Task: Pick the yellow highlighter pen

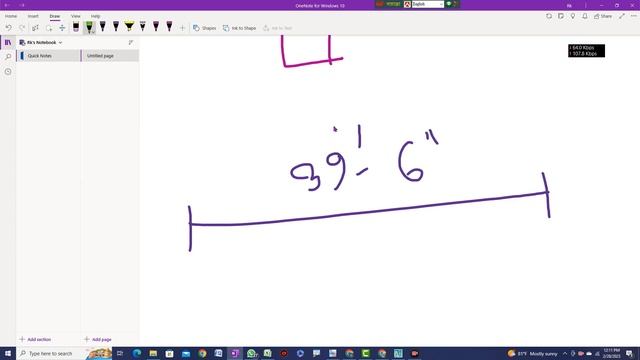Action: 129,27
